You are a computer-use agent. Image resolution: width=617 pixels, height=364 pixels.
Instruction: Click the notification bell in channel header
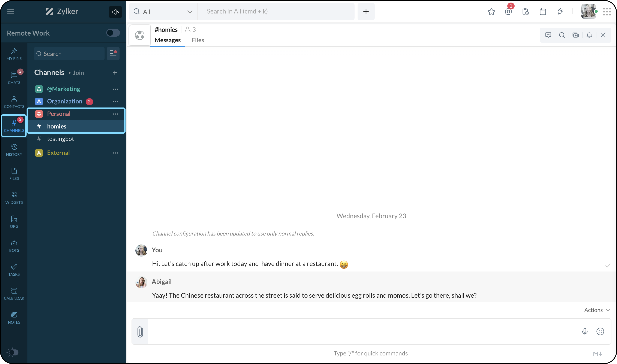[589, 35]
